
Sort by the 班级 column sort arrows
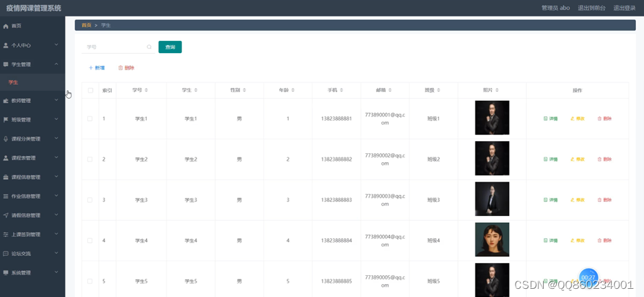click(438, 90)
